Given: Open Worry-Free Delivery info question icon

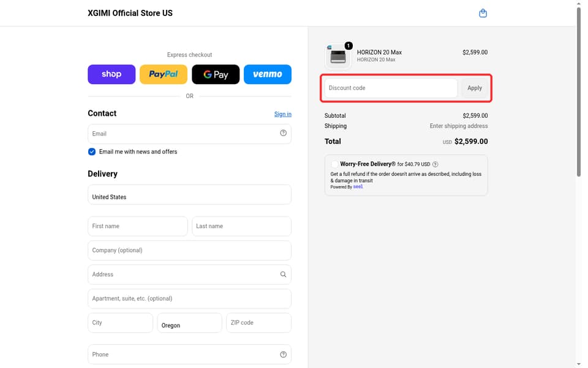Looking at the screenshot, I should (x=435, y=164).
